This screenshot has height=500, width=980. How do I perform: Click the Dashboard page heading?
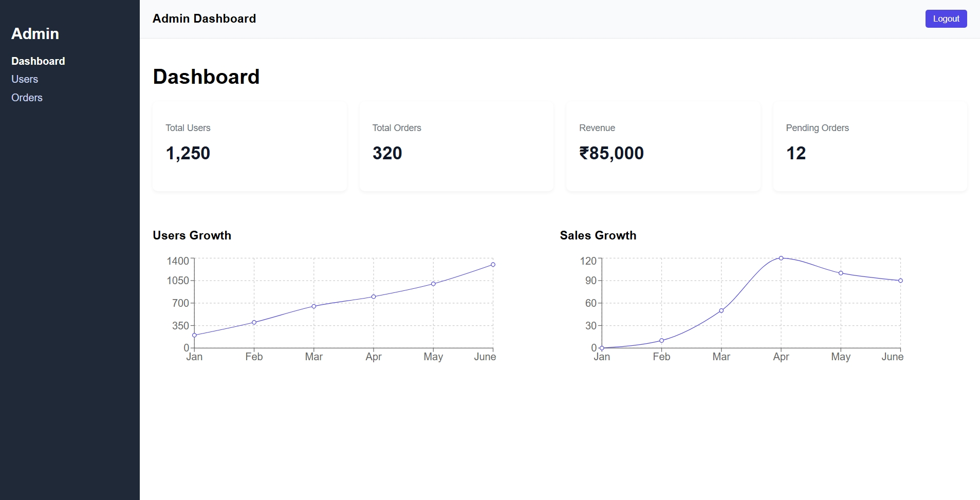206,76
